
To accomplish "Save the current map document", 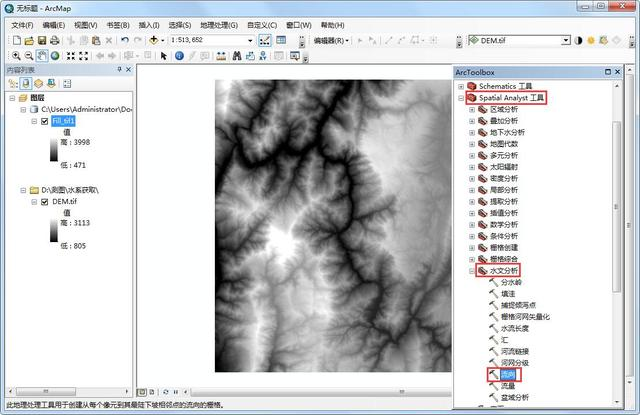I will click(42, 40).
